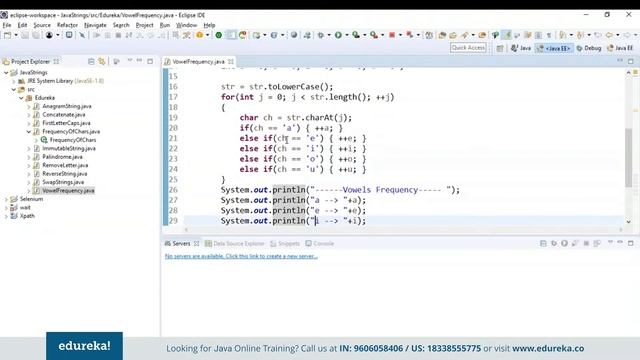
Task: Minimize the Project Explorer panel
Action: 140,61
